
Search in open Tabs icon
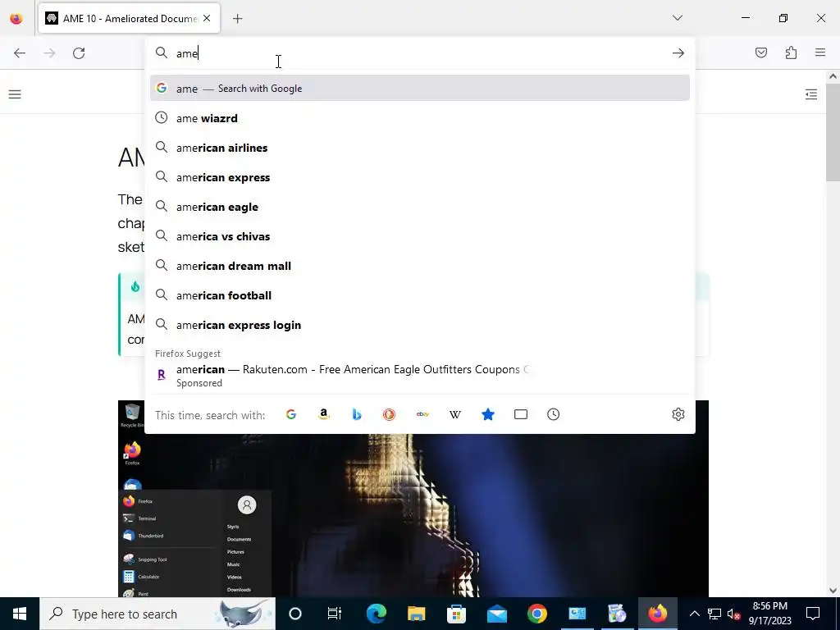point(521,414)
